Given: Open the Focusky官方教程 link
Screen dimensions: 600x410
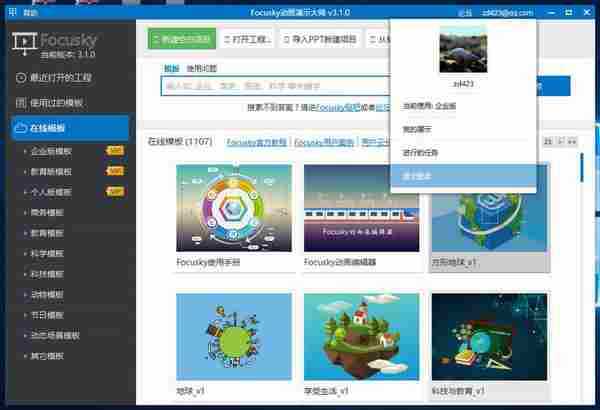Looking at the screenshot, I should pyautogui.click(x=256, y=142).
